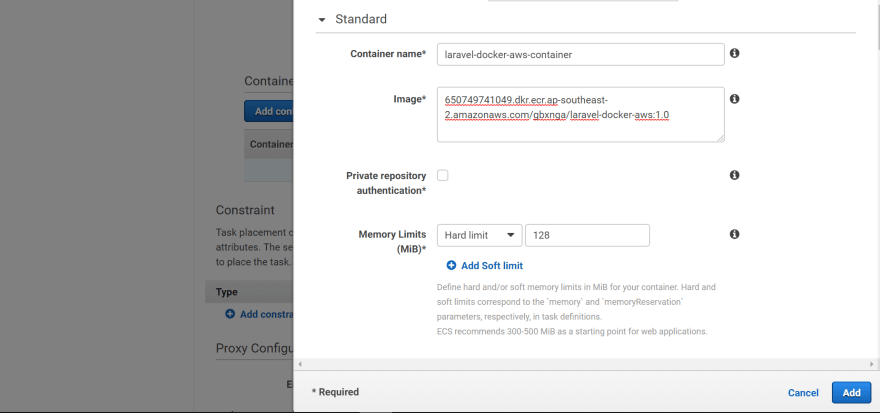880x413 pixels.
Task: Collapse the Standard section
Action: click(322, 19)
